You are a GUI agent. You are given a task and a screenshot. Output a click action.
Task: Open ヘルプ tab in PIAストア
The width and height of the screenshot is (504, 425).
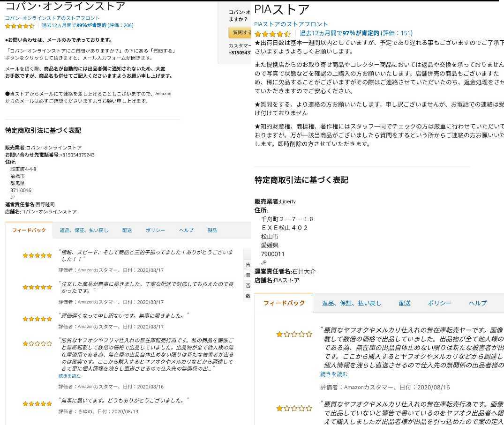478,303
